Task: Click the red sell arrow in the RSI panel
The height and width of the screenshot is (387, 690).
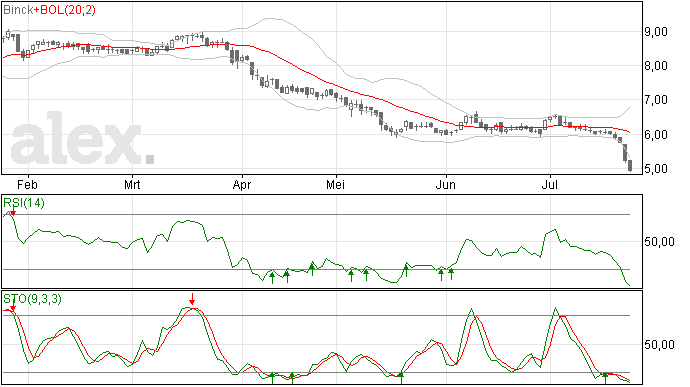Action: (x=13, y=210)
